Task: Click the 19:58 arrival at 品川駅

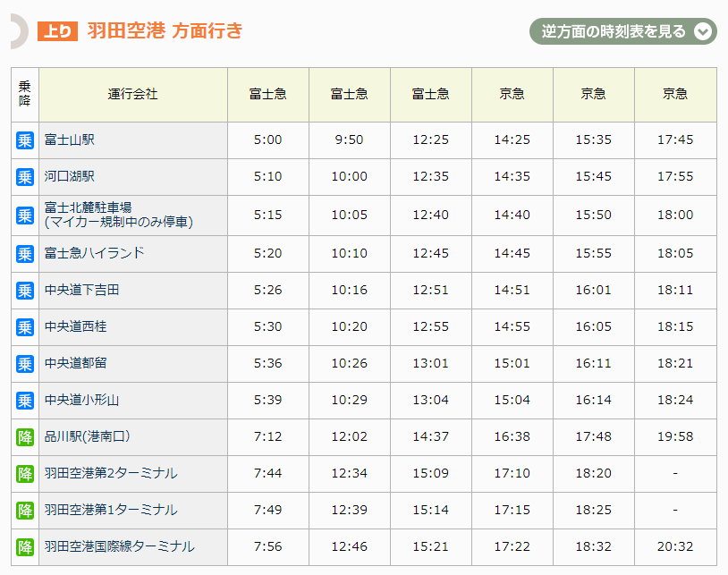Action: (675, 436)
